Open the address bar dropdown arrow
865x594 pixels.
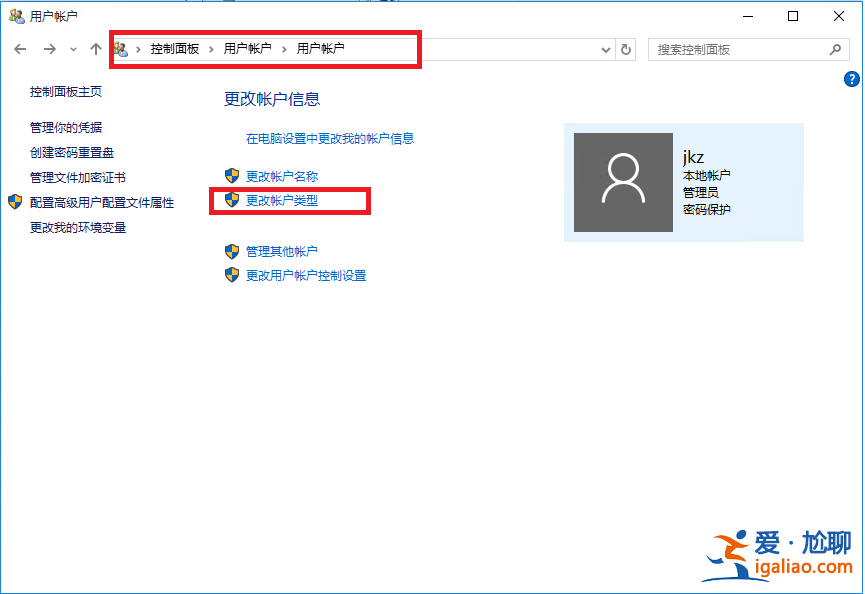click(x=604, y=48)
